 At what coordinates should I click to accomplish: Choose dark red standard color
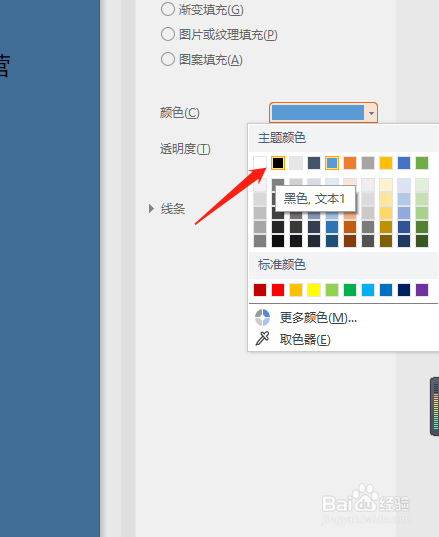pyautogui.click(x=260, y=290)
